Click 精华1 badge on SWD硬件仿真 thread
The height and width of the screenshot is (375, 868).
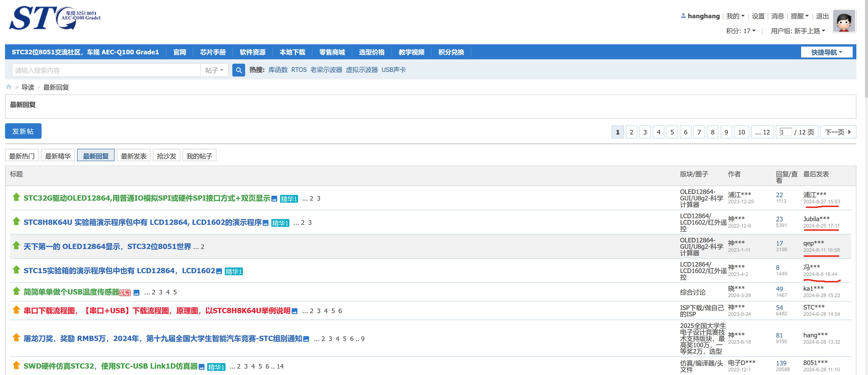click(216, 367)
